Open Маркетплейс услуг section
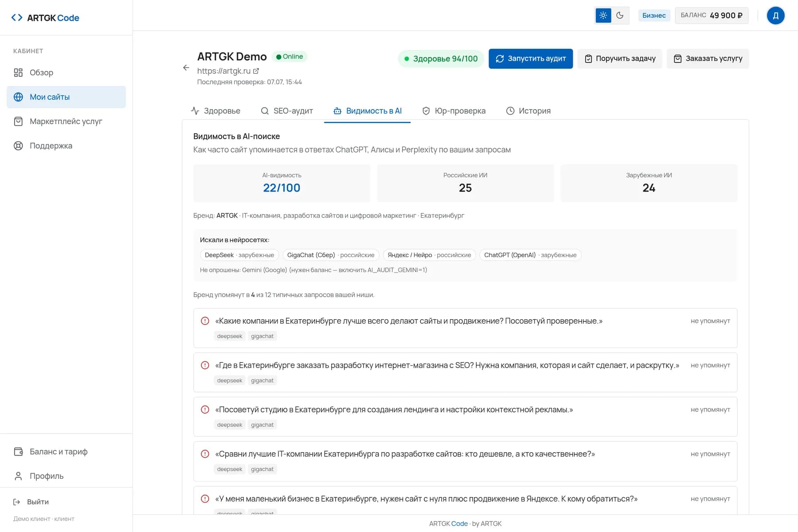Screen dimensions: 798x532 pos(66,121)
